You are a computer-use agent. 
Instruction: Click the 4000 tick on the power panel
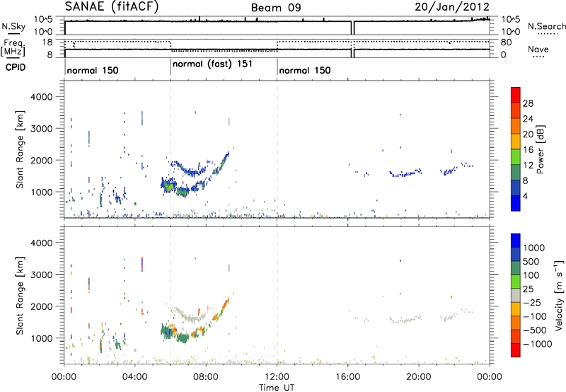[41, 97]
